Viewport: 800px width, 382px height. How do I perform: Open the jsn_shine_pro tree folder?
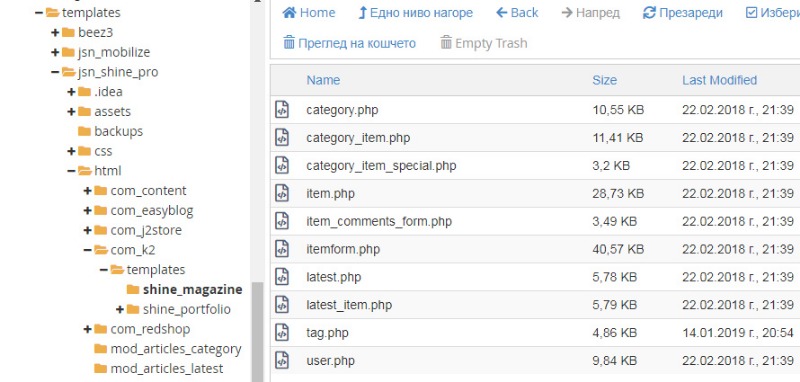point(118,72)
